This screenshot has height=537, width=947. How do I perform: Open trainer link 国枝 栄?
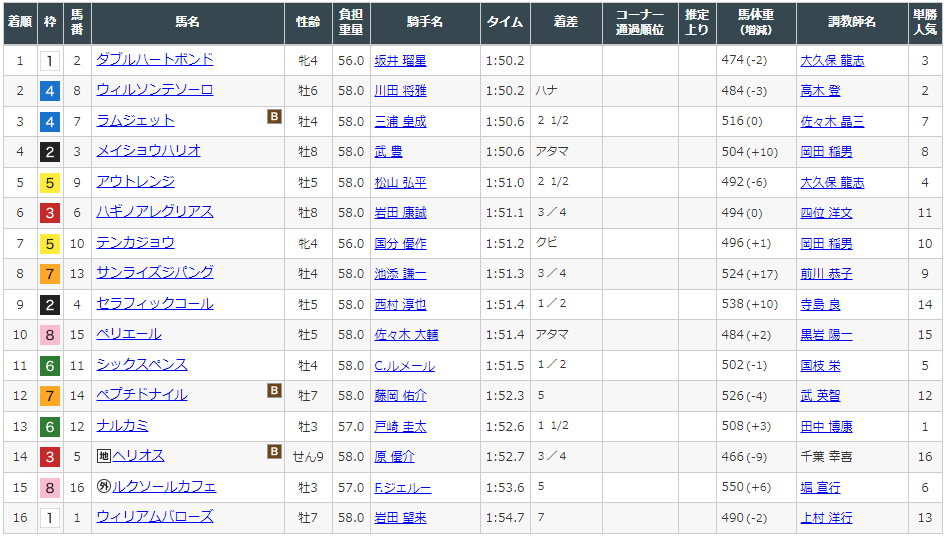point(820,365)
